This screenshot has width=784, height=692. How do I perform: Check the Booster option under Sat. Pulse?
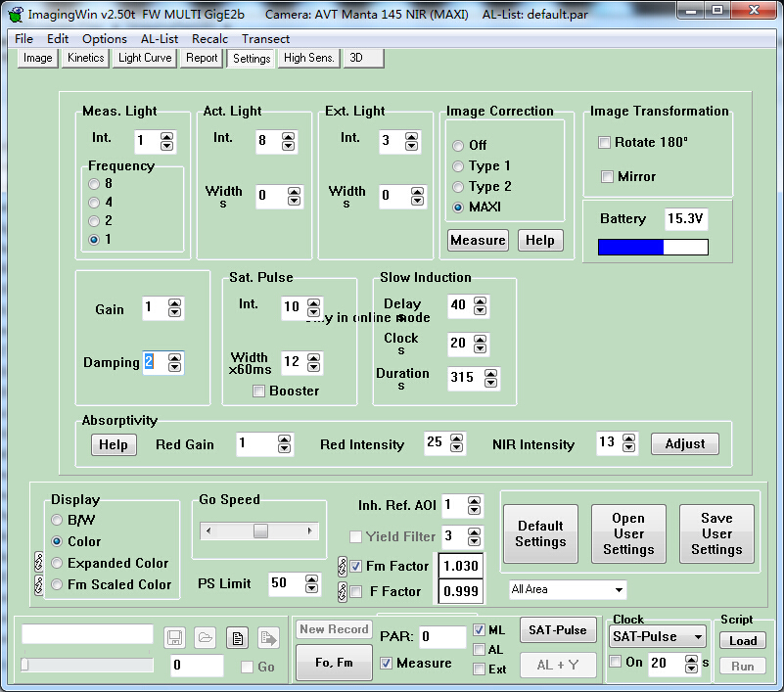[x=259, y=392]
